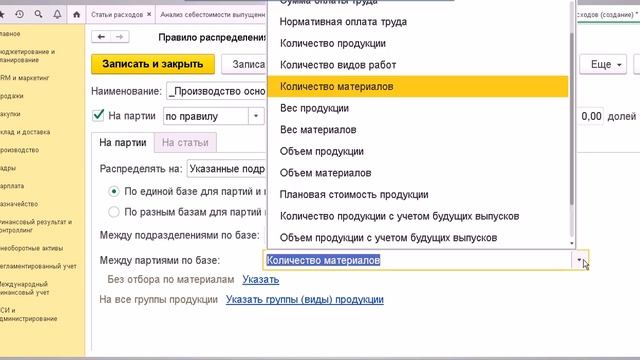Open Склад и доставка section
640x360 pixels.
[x=25, y=132]
